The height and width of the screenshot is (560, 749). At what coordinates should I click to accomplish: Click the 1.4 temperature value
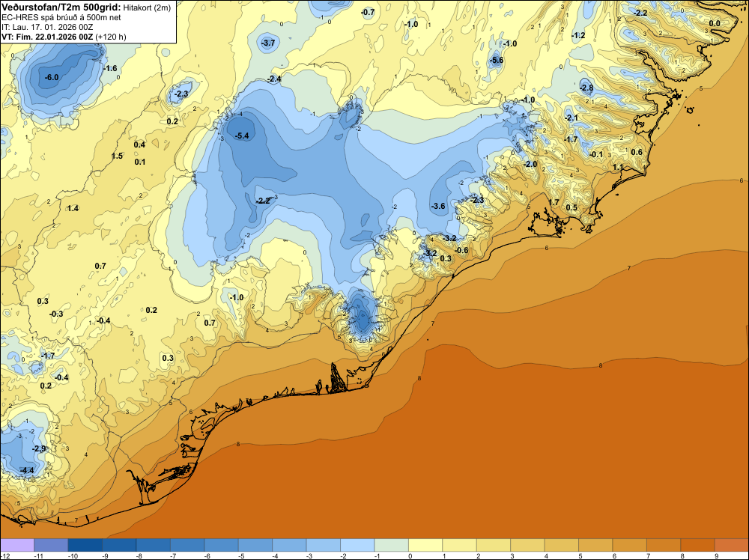pyautogui.click(x=73, y=209)
